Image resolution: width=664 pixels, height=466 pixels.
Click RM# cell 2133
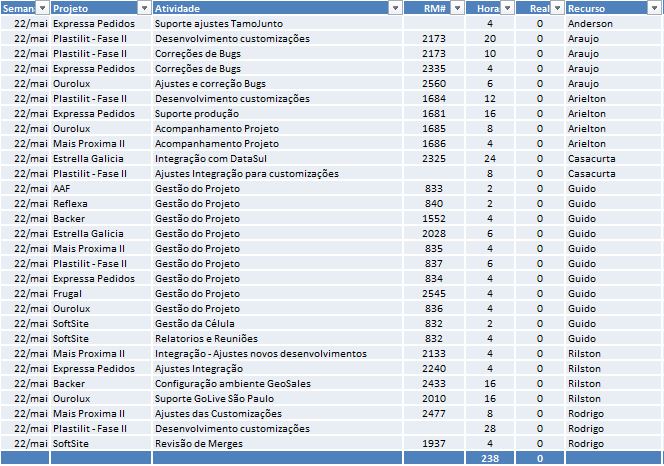click(434, 353)
